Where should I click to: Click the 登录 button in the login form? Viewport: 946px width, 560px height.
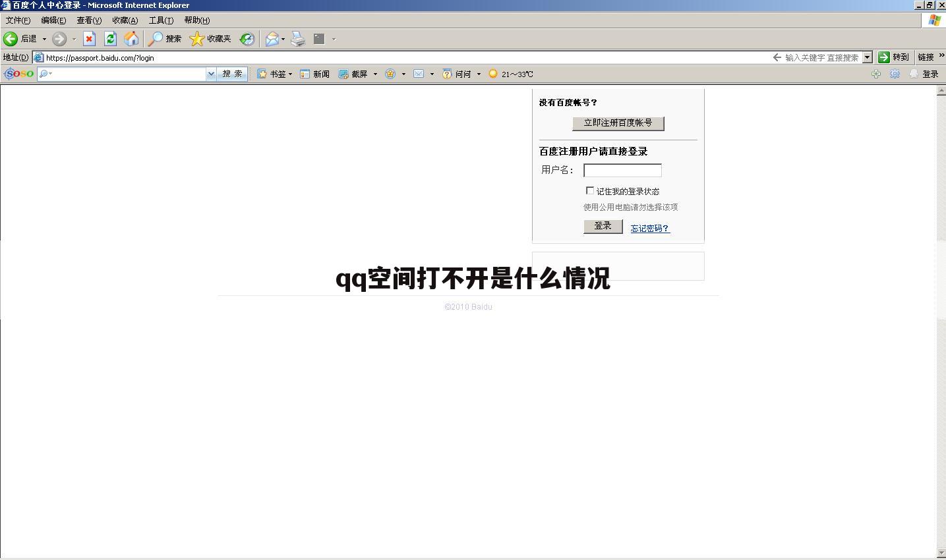603,226
